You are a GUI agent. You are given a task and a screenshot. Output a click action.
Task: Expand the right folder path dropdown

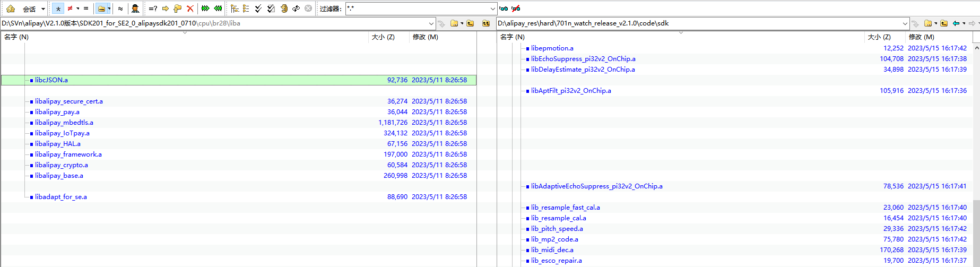(905, 23)
